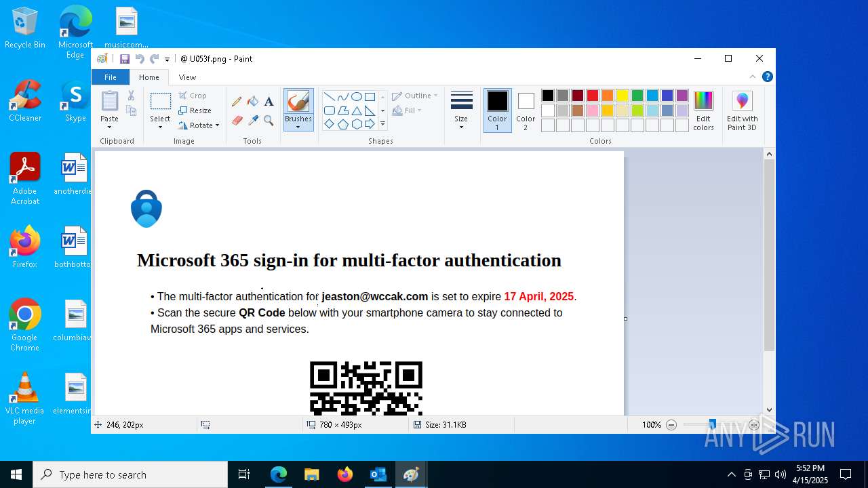The image size is (868, 488).
Task: Open Recycle Bin desktop icon
Action: coord(25,28)
